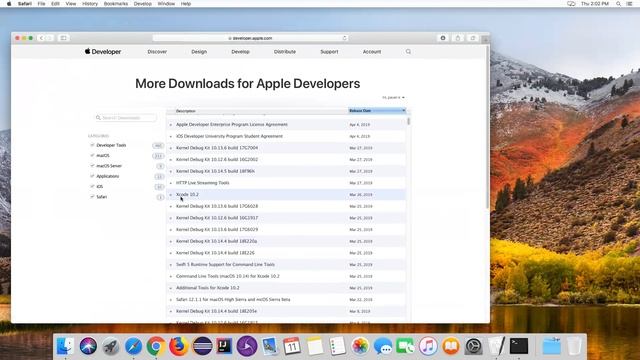Expand Swift 5 Runtime Support row
This screenshot has width=640, height=360.
coord(171,265)
